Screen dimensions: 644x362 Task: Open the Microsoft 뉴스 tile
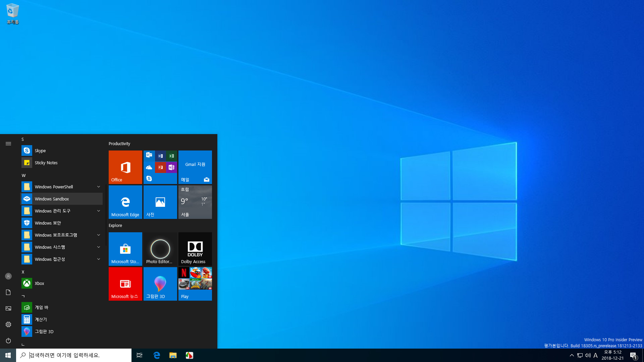click(125, 284)
